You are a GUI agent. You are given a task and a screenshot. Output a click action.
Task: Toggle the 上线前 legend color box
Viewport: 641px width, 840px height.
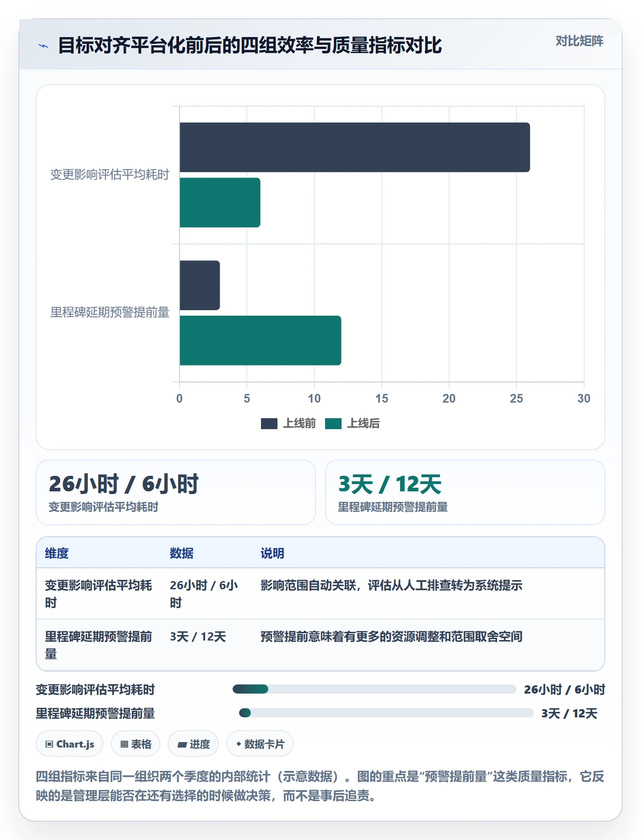pos(269,424)
